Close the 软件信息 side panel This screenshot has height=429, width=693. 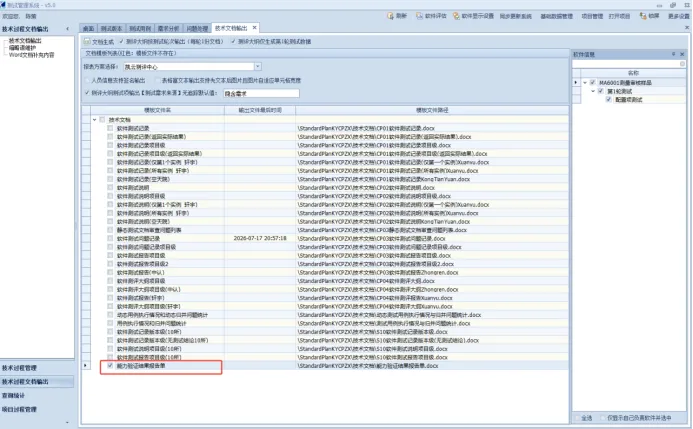click(682, 54)
